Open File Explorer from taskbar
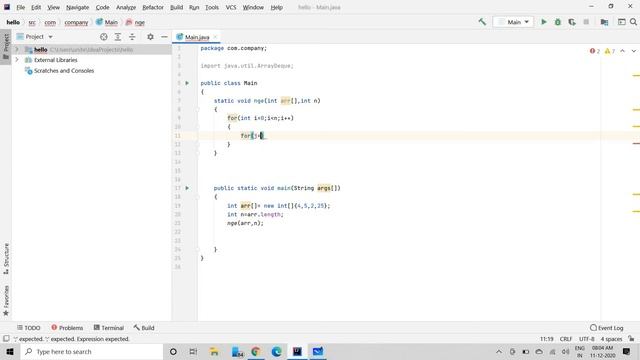 (214, 351)
